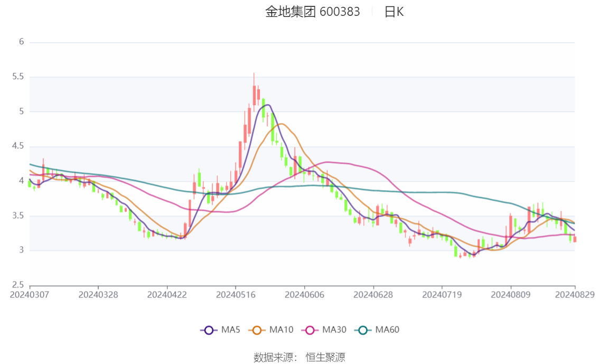
Task: Click the y-axis value 4
Action: 21,181
